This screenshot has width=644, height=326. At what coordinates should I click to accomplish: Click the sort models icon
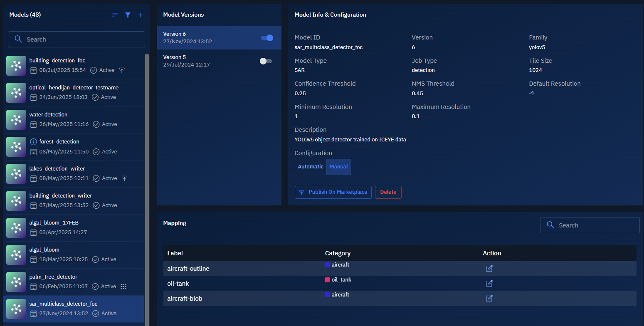(115, 15)
